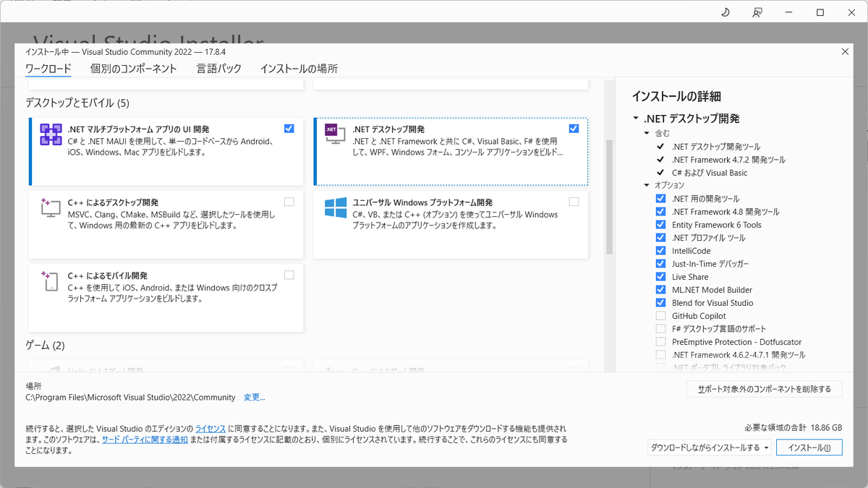Viewport: 868px width, 488px height.
Task: Click the .NET デスクトップ開発ツール included item
Action: tap(716, 147)
